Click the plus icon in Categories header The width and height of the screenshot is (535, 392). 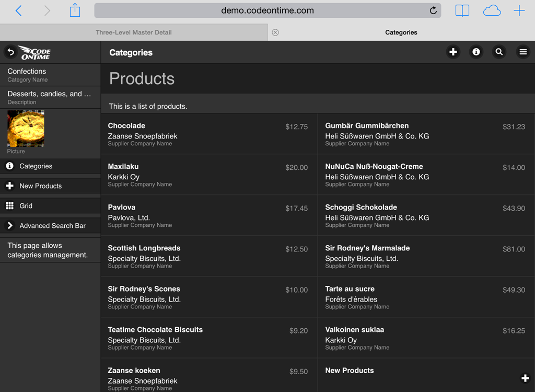coord(453,52)
